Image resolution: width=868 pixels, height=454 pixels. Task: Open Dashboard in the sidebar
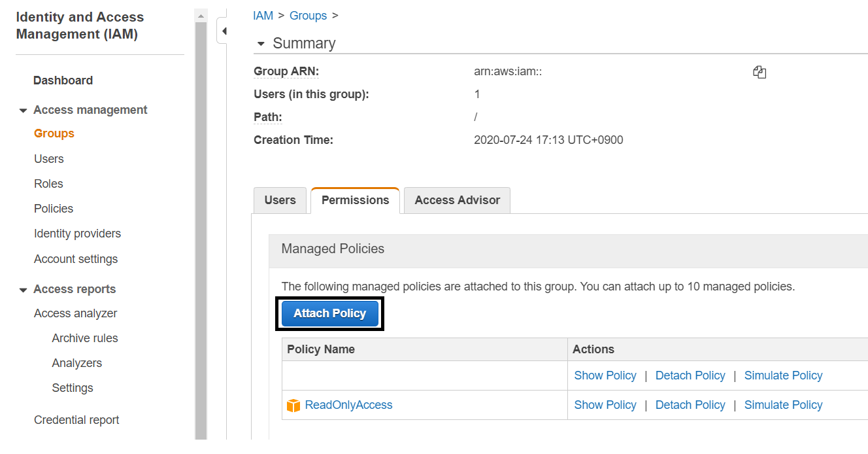[x=63, y=80]
